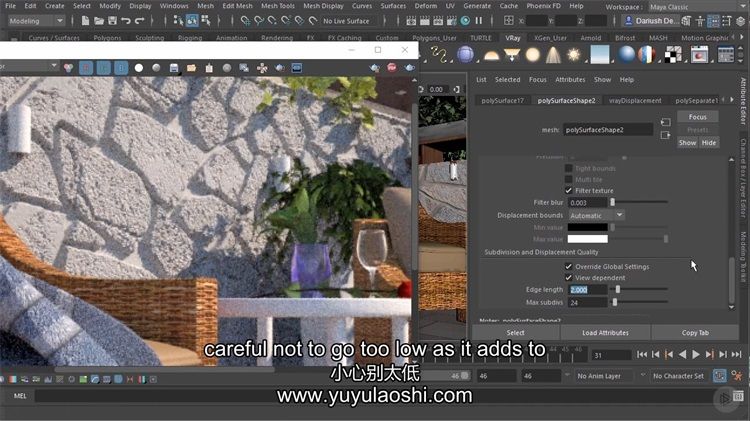Image resolution: width=750 pixels, height=421 pixels.
Task: Click the blue sphere material shelf icon
Action: (x=626, y=55)
